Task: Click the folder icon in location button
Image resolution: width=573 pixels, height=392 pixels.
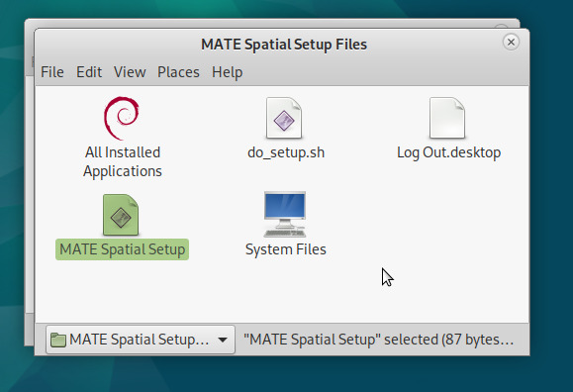Action: tap(57, 340)
